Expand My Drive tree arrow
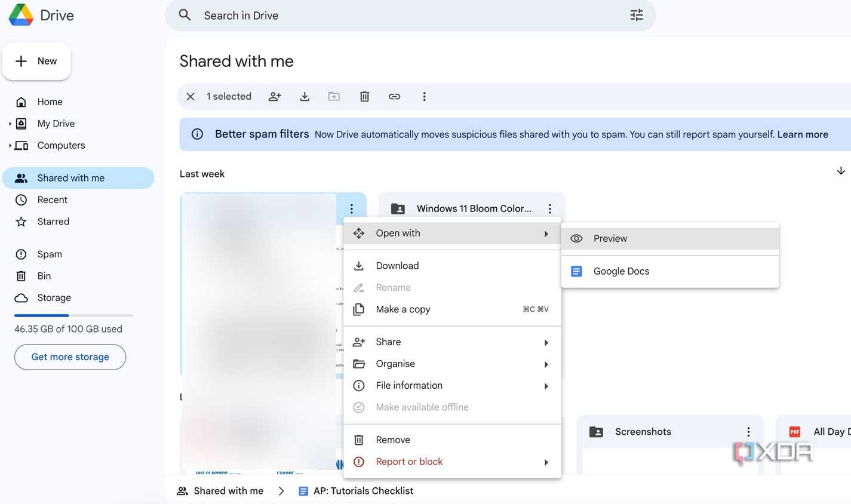Screen dimensions: 851x504 (x=10, y=124)
